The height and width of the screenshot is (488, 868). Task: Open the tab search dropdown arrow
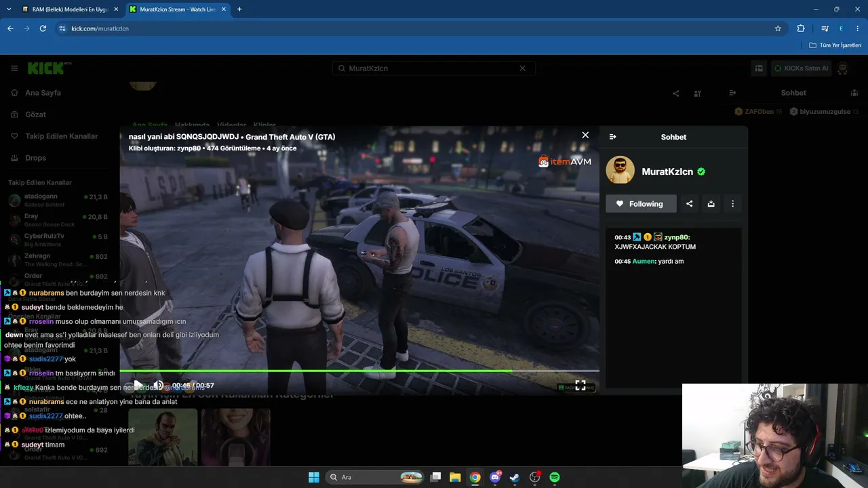[x=9, y=9]
